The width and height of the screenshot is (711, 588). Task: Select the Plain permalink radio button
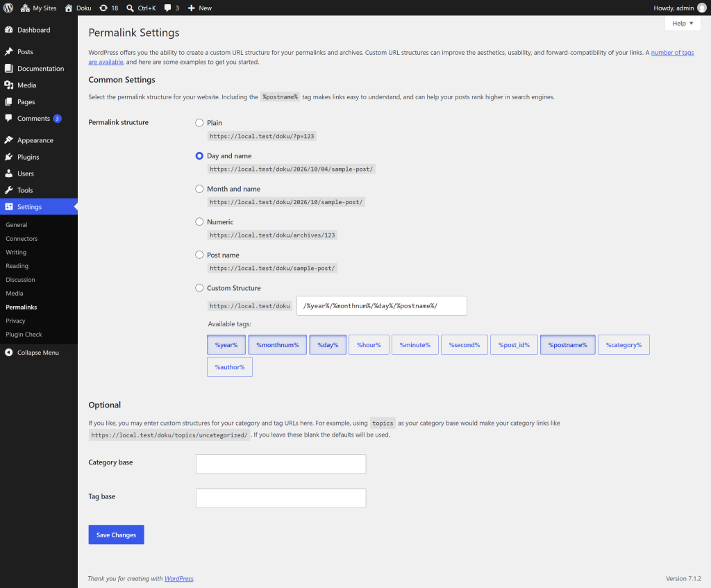tap(199, 123)
